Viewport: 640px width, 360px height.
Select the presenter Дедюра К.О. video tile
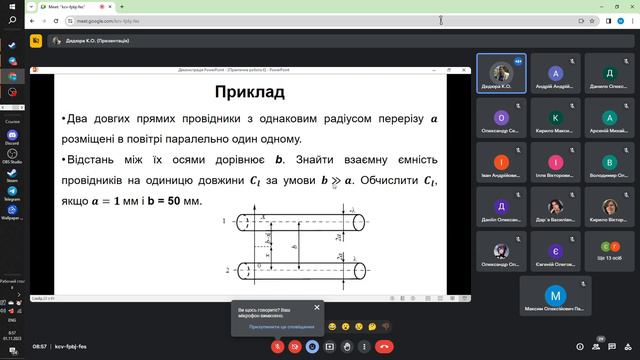point(501,73)
